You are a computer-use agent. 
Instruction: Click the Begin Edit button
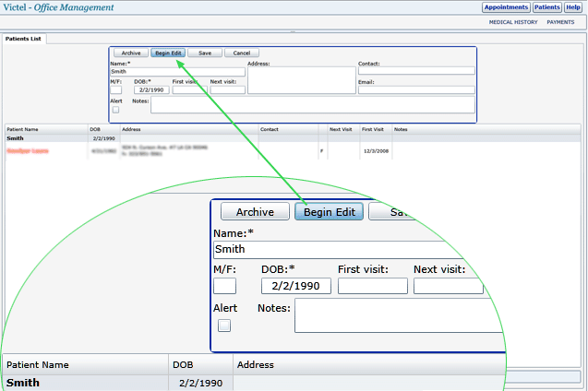[168, 53]
